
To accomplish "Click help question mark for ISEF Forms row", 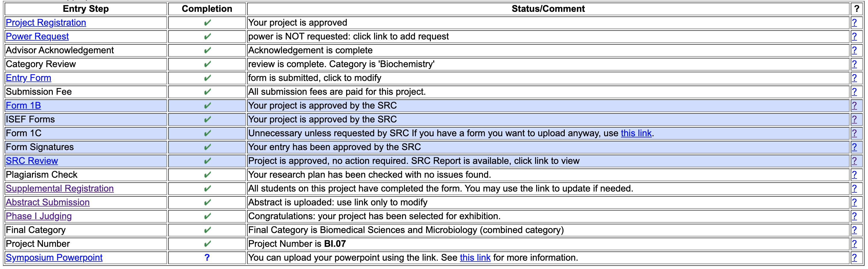I will 854,119.
